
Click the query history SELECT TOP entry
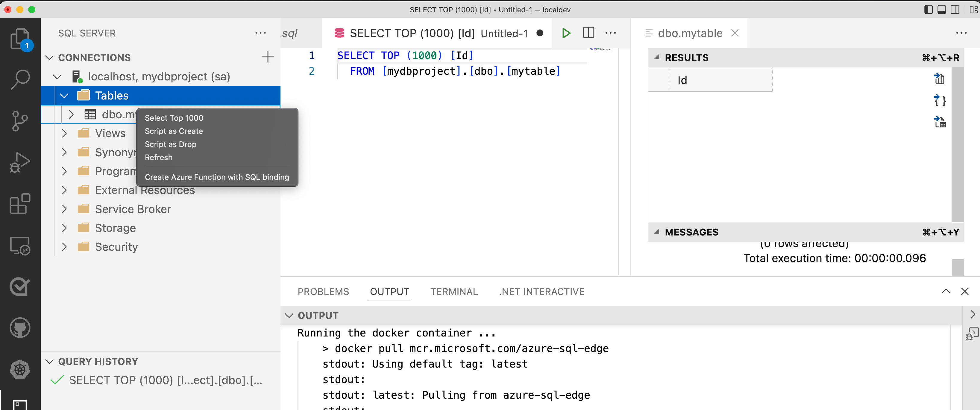tap(157, 380)
